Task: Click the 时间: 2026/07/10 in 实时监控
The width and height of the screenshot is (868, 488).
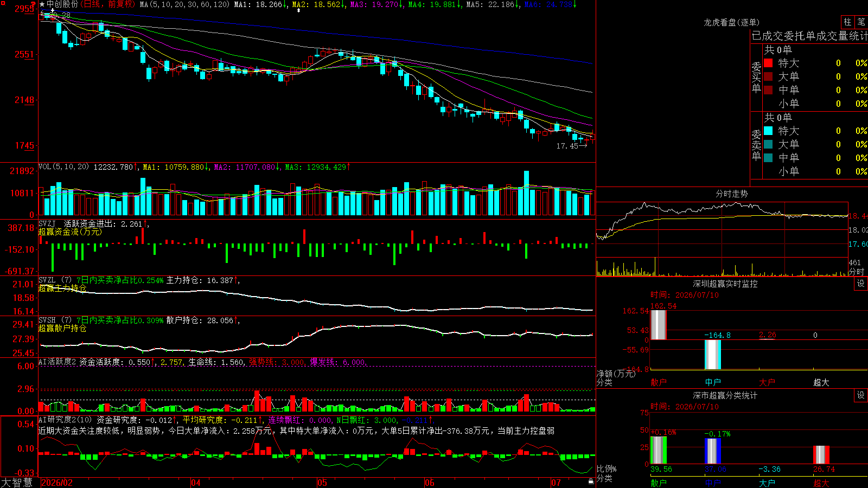Action: (x=685, y=295)
